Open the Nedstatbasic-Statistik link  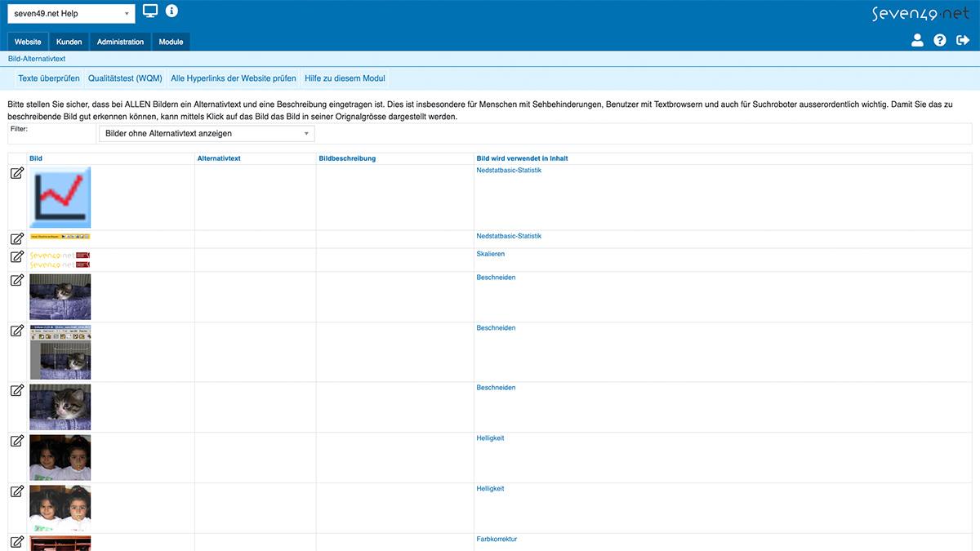pyautogui.click(x=508, y=170)
